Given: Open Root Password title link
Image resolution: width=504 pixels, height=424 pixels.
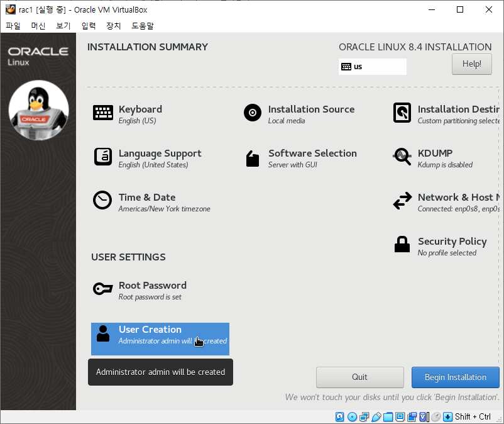Looking at the screenshot, I should click(153, 286).
